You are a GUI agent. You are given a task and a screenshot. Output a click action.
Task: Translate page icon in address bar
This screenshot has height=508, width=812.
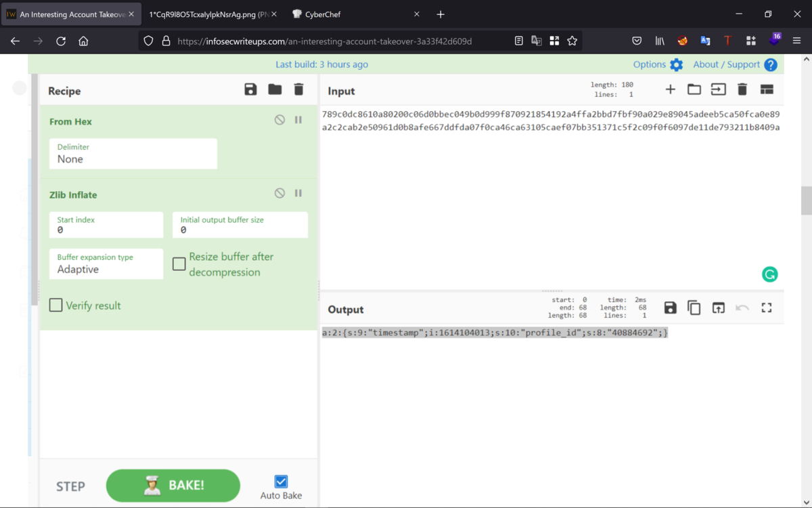coord(537,41)
